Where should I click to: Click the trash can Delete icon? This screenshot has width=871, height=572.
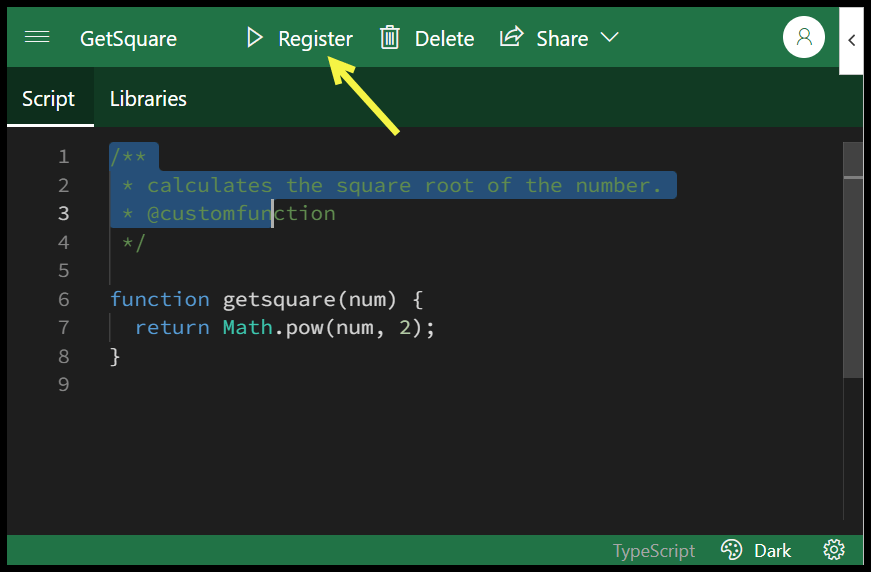click(x=390, y=38)
